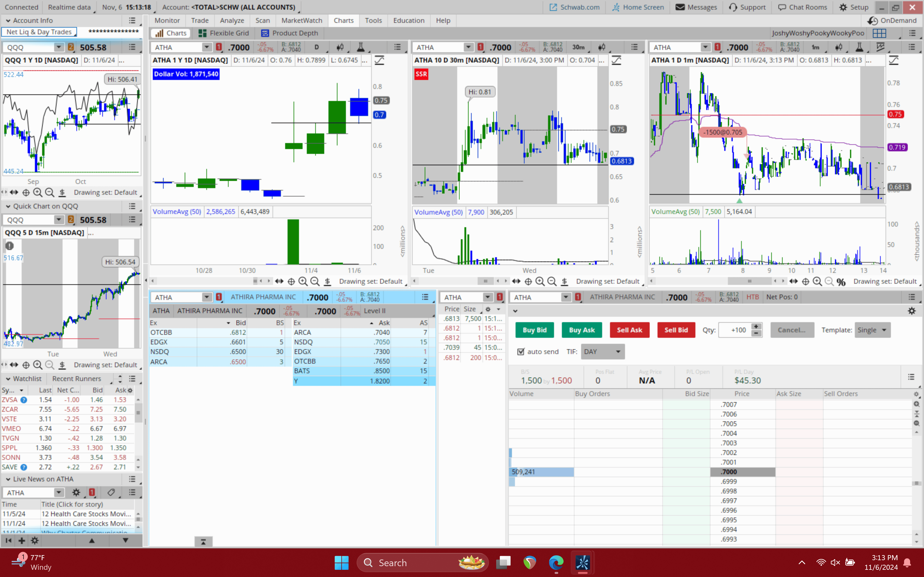924x577 pixels.
Task: Switch to Flexible Grid view
Action: click(224, 33)
